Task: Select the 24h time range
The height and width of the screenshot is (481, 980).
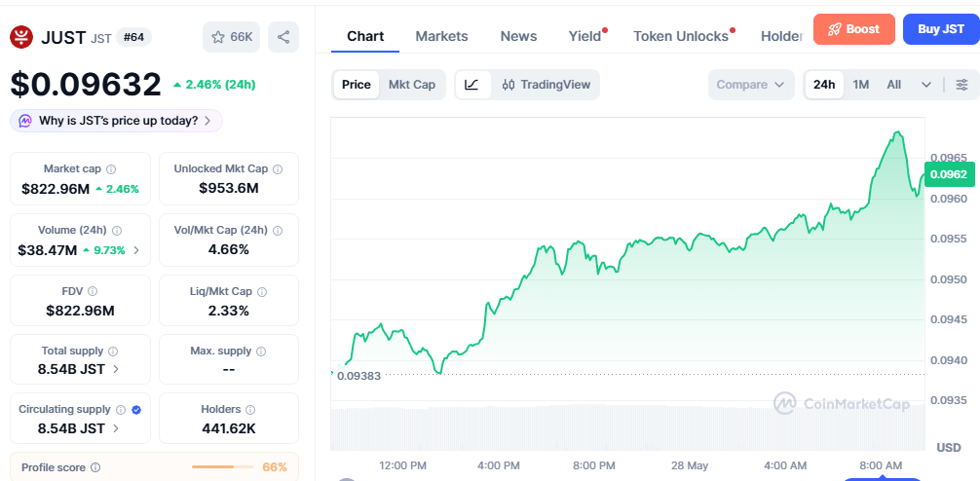Action: tap(824, 85)
